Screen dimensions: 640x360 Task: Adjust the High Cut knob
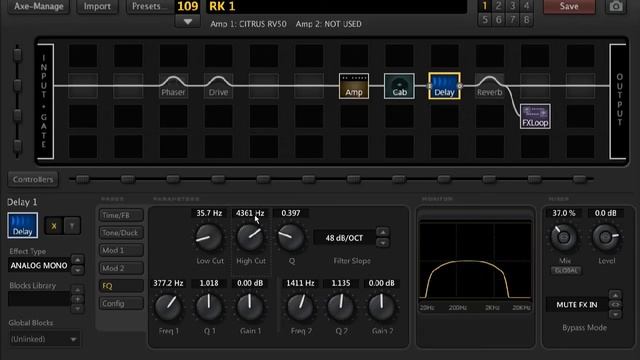point(250,238)
